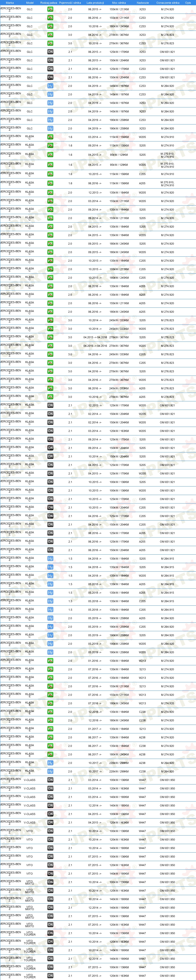The image size is (196, 980).
Task: Click '09.2014 ->' in Klasa C 1.6 S205 row
Action: 95,146
